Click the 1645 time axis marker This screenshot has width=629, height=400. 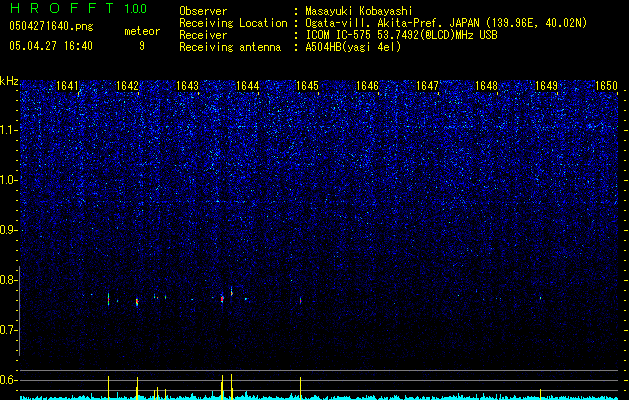[307, 85]
